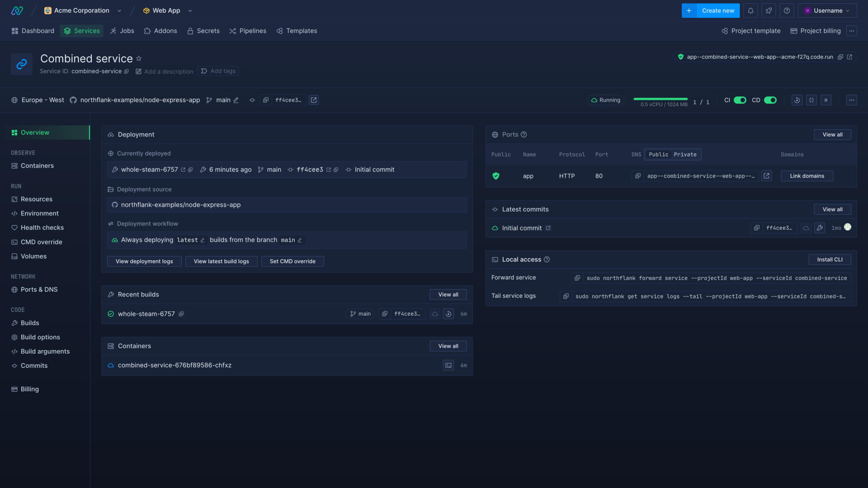The width and height of the screenshot is (868, 488).
Task: Open the Pipelines tab
Action: point(248,31)
